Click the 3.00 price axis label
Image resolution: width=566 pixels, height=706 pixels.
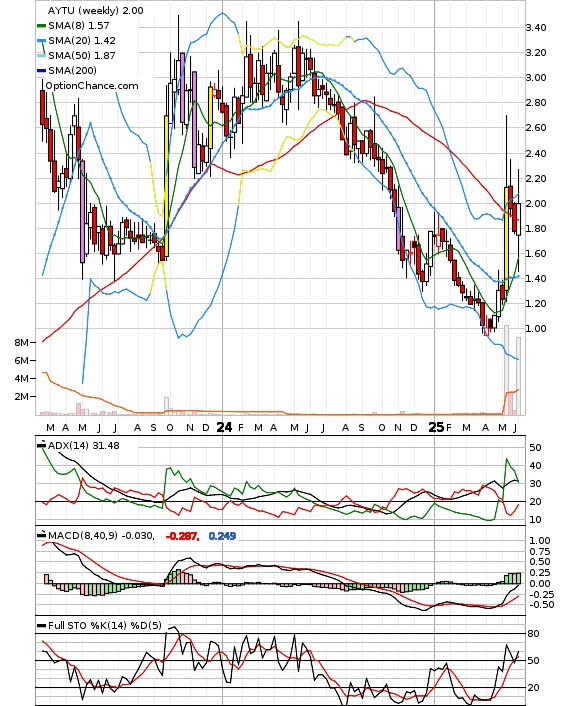click(x=536, y=77)
